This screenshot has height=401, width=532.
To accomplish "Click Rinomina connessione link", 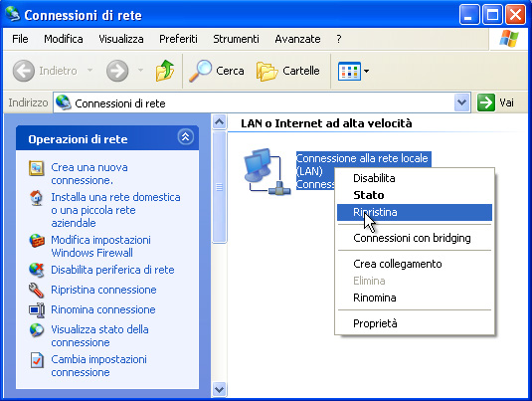I will click(103, 309).
